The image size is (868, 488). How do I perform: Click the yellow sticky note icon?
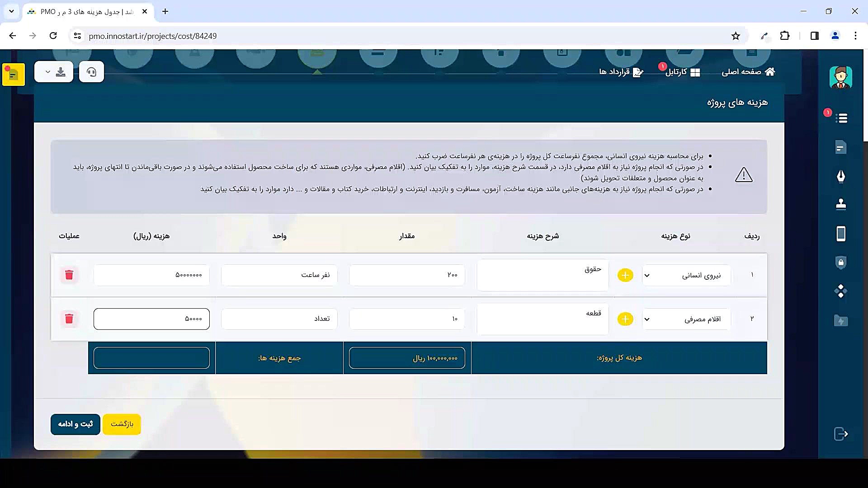tap(13, 75)
